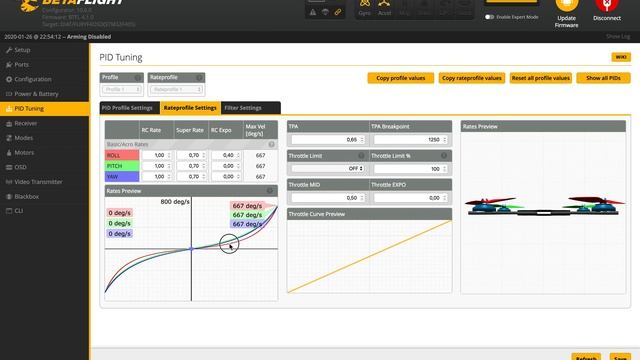Click the Profile help icon
640x360 pixels.
click(x=138, y=78)
